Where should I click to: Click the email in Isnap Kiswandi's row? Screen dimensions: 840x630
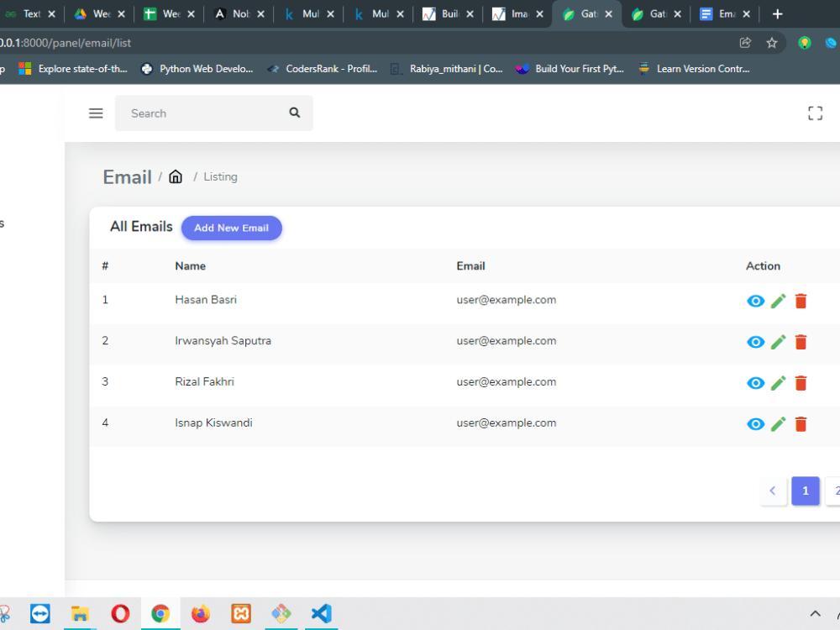pos(507,423)
